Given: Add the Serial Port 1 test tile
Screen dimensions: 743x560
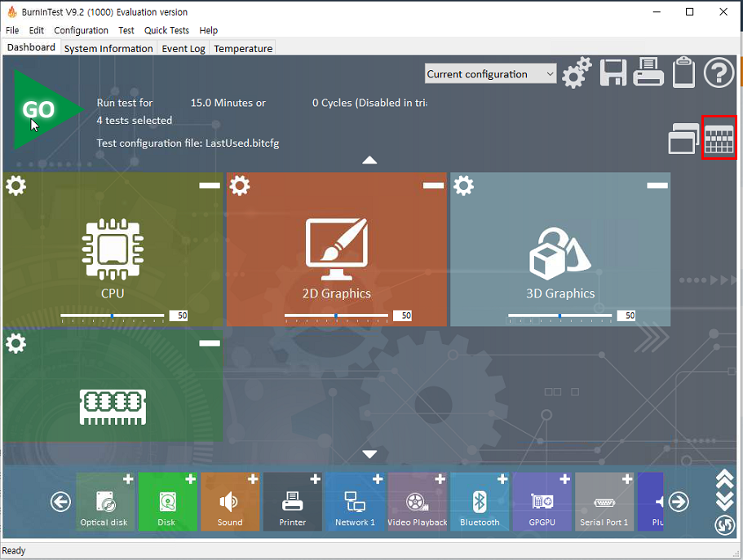Looking at the screenshot, I should click(x=604, y=501).
